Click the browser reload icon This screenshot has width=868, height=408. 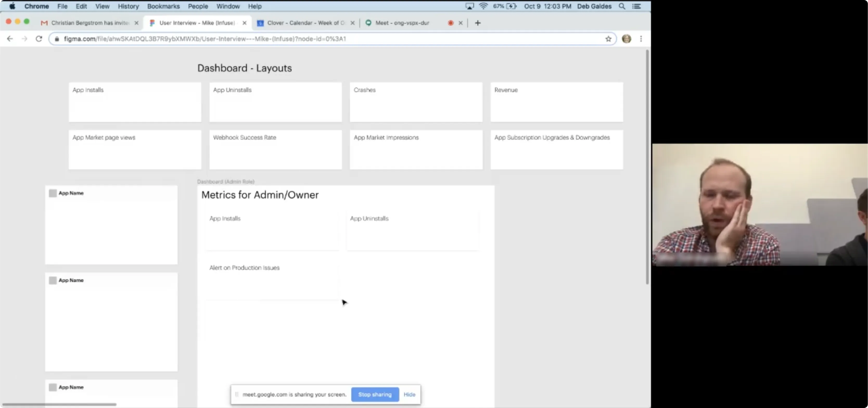coord(39,39)
